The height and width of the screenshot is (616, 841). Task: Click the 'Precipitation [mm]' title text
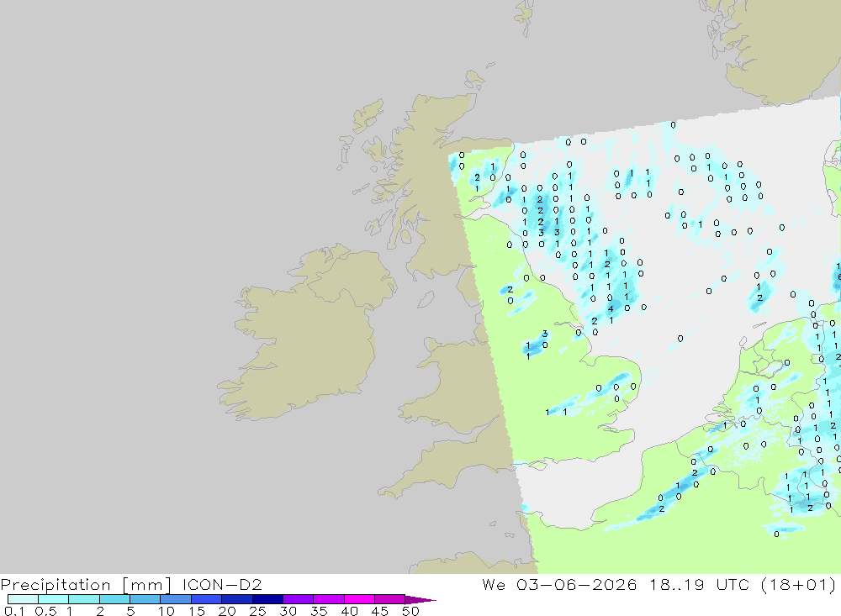[x=86, y=585]
